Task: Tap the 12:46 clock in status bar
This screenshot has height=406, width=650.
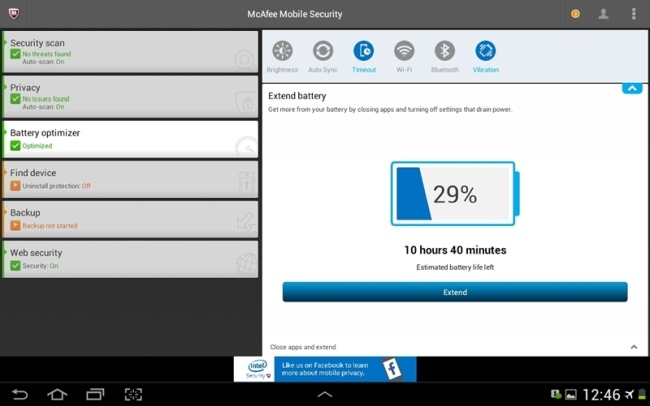Action: pyautogui.click(x=601, y=394)
